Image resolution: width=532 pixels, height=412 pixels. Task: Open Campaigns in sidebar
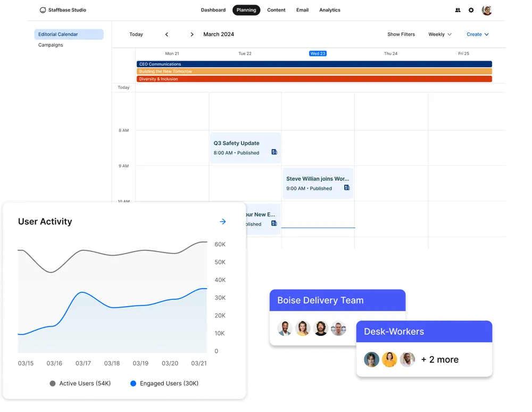(x=51, y=45)
